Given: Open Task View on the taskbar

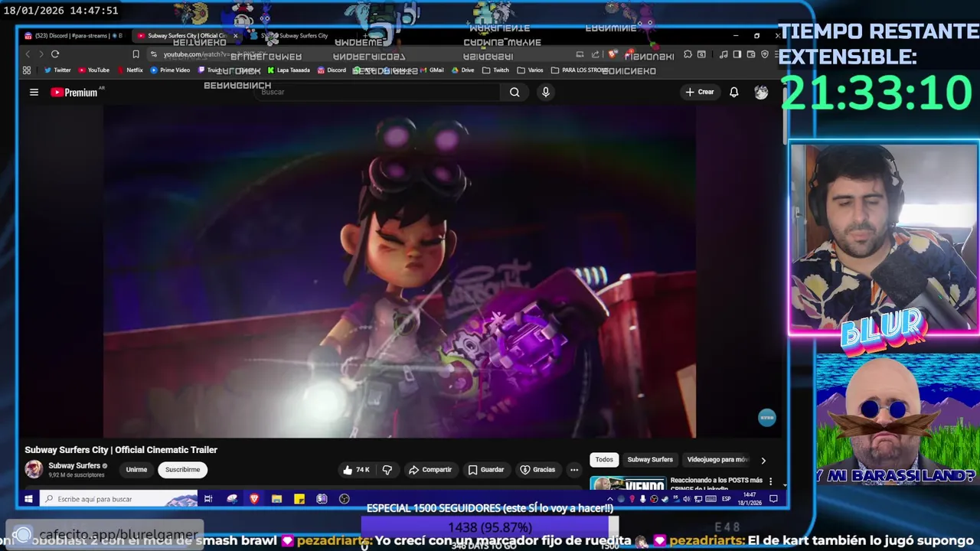Looking at the screenshot, I should pos(207,499).
